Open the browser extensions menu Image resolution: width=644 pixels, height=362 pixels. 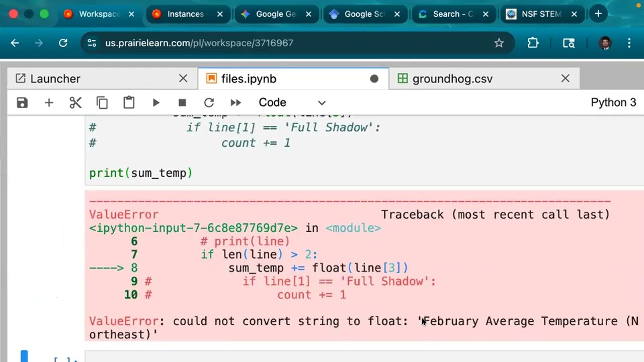tap(533, 43)
